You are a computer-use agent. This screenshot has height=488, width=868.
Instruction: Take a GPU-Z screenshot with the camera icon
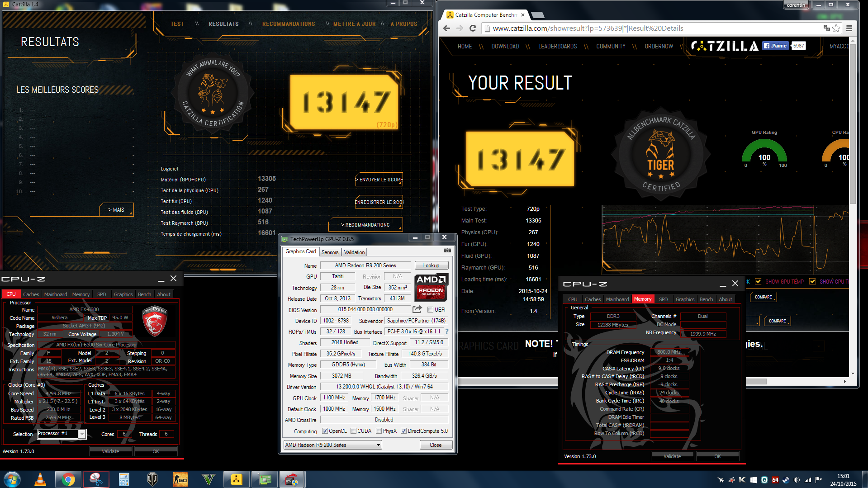(x=447, y=250)
